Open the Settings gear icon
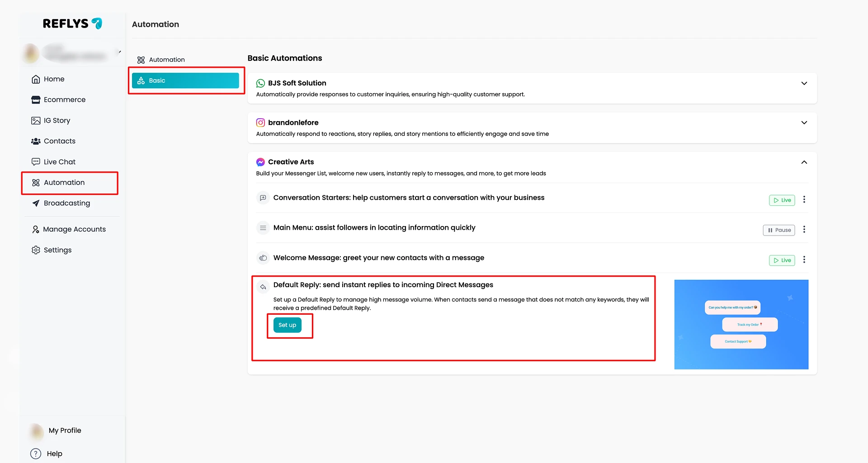The width and height of the screenshot is (868, 463). coord(36,250)
